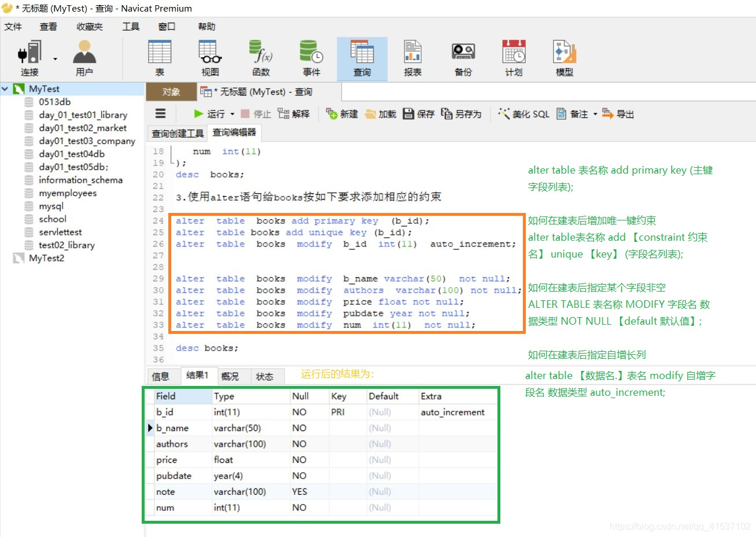Open the 连接 (Connection) tool
This screenshot has height=537, width=756.
coord(29,58)
